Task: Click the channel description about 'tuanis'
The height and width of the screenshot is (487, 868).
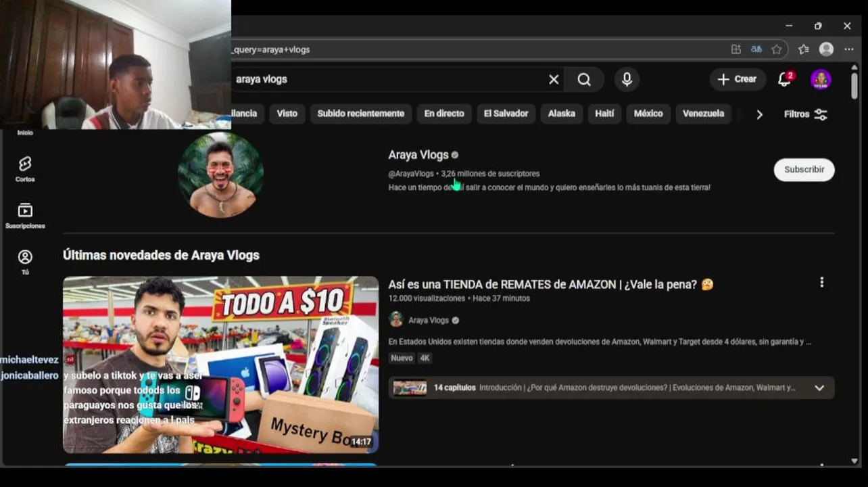Action: pos(549,187)
